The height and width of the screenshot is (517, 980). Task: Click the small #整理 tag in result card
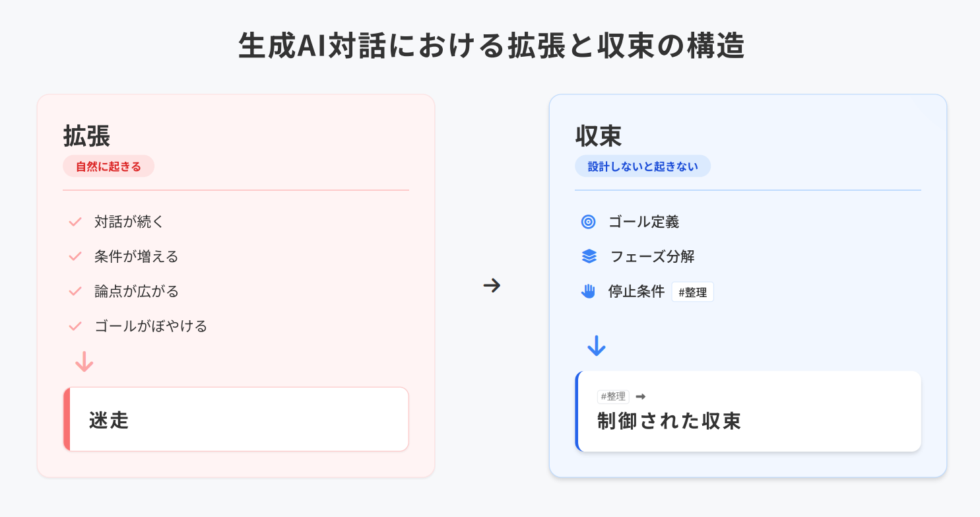coord(613,396)
